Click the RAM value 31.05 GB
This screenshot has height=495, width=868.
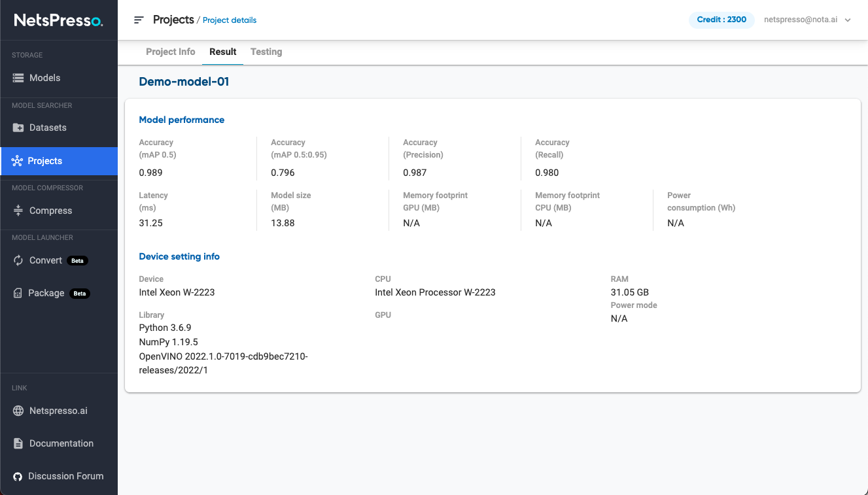(630, 292)
